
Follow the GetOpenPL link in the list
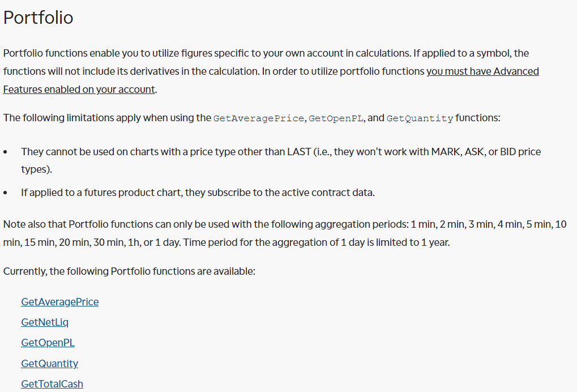(48, 343)
